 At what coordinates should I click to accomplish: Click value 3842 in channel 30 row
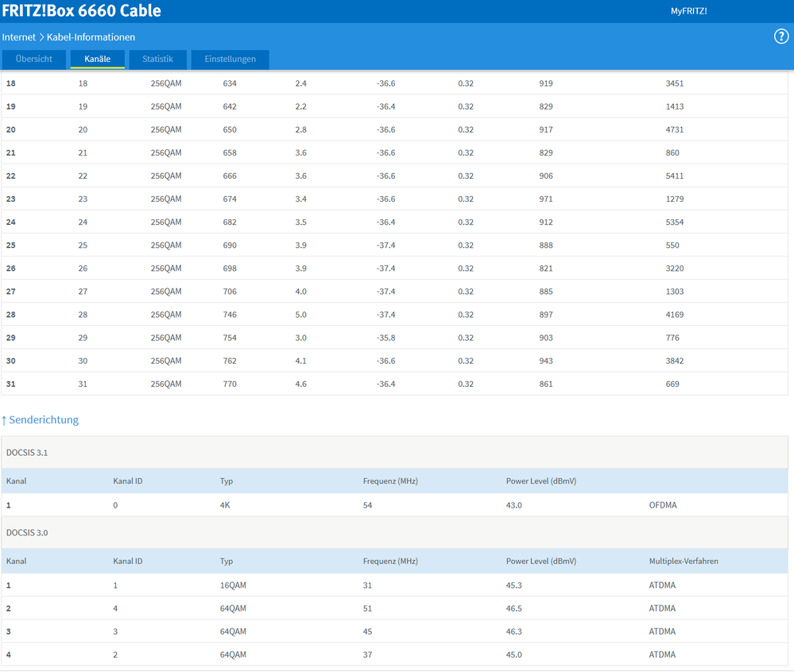coord(675,361)
